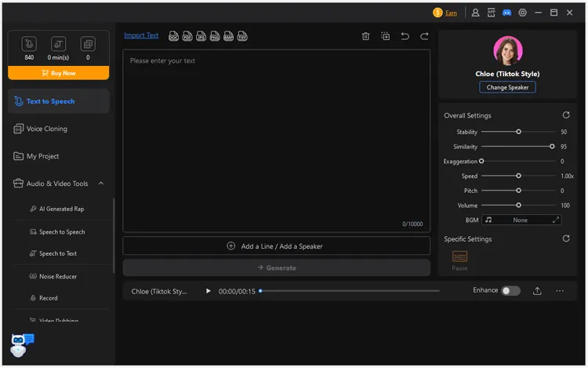The width and height of the screenshot is (588, 368).
Task: Open the BGM selection box
Action: point(521,220)
